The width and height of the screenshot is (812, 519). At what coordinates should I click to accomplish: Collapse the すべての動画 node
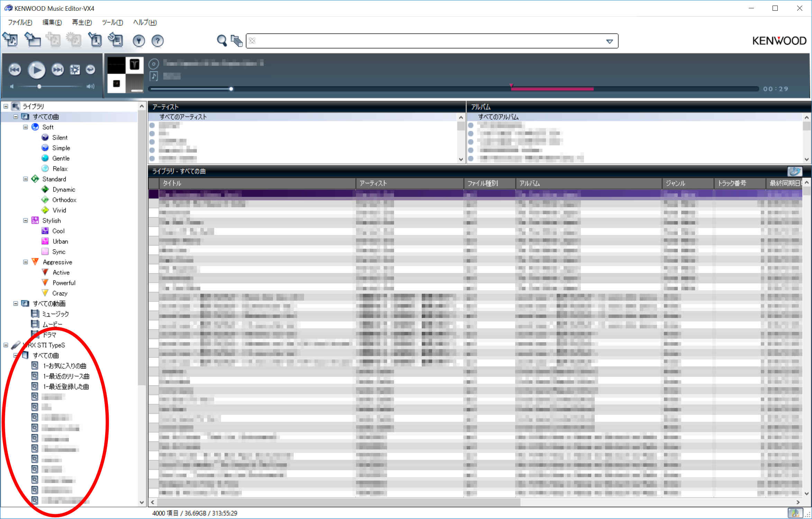[16, 304]
